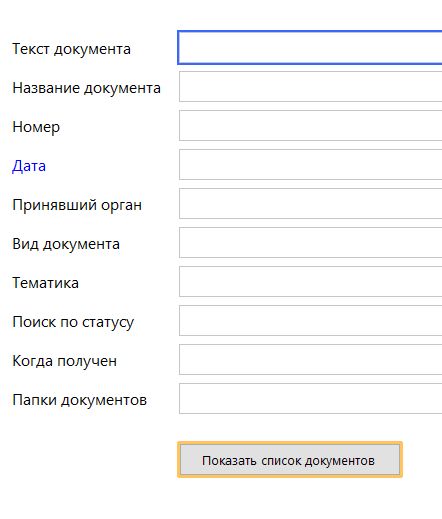Select the Тематика label
The height and width of the screenshot is (519, 442).
(x=46, y=283)
